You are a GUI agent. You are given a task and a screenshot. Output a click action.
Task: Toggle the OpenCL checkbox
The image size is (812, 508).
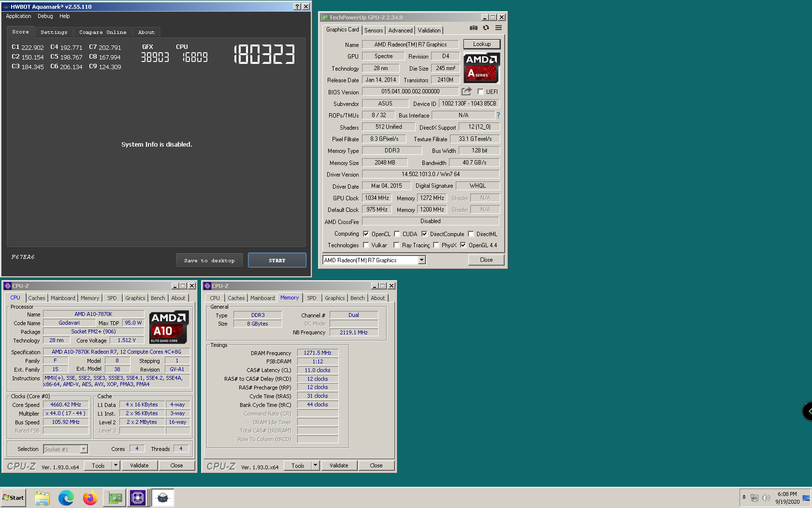tap(366, 234)
